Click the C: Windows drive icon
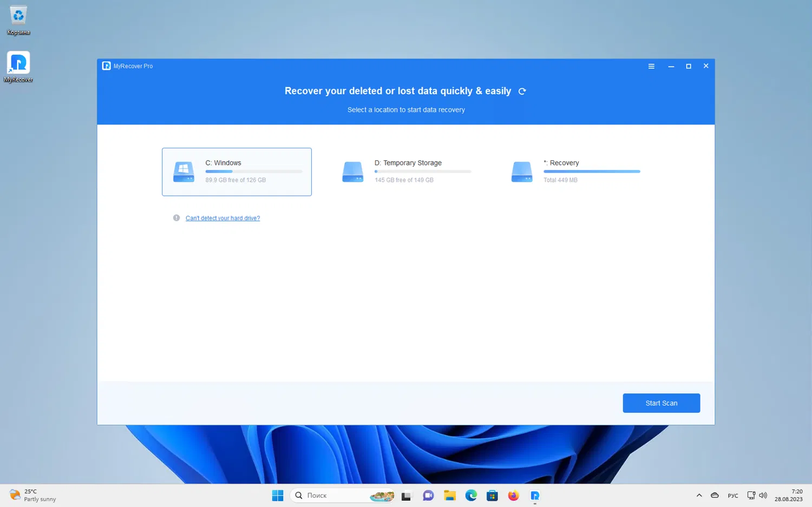The image size is (812, 507). click(x=184, y=172)
